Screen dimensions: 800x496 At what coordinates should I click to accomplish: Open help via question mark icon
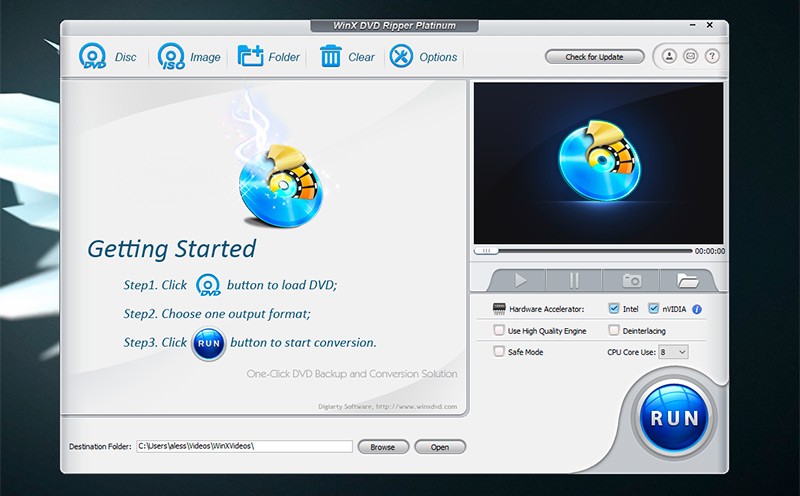click(712, 56)
